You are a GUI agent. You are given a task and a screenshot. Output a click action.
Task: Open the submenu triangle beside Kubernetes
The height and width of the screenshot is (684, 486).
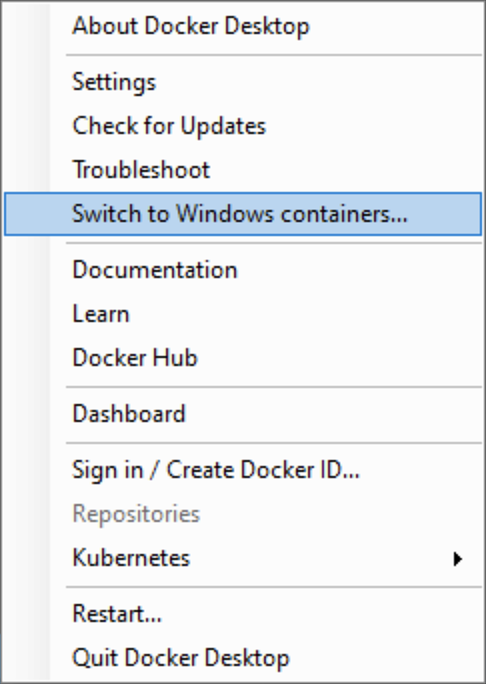pyautogui.click(x=457, y=559)
